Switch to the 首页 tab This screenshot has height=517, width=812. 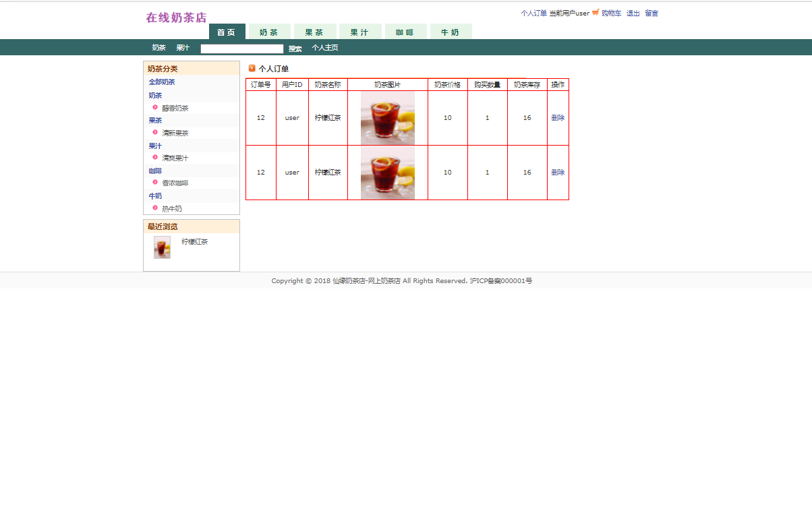point(227,31)
